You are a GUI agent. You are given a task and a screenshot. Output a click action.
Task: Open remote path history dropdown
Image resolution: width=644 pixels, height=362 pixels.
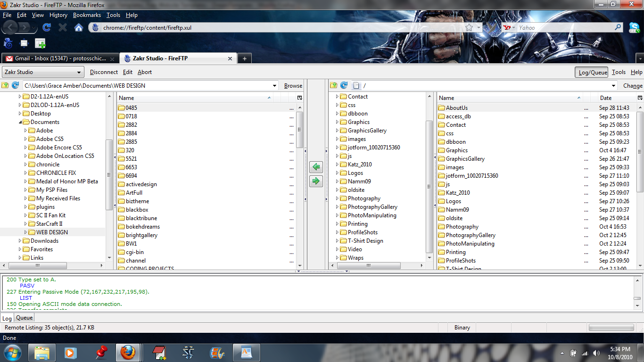(x=613, y=86)
